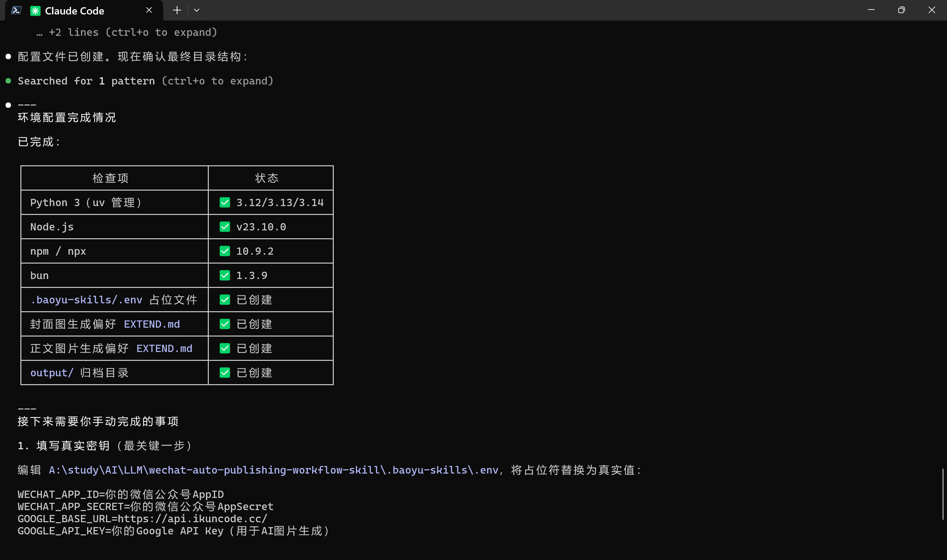The height and width of the screenshot is (560, 947).
Task: Close the Claude Code tab
Action: click(149, 10)
